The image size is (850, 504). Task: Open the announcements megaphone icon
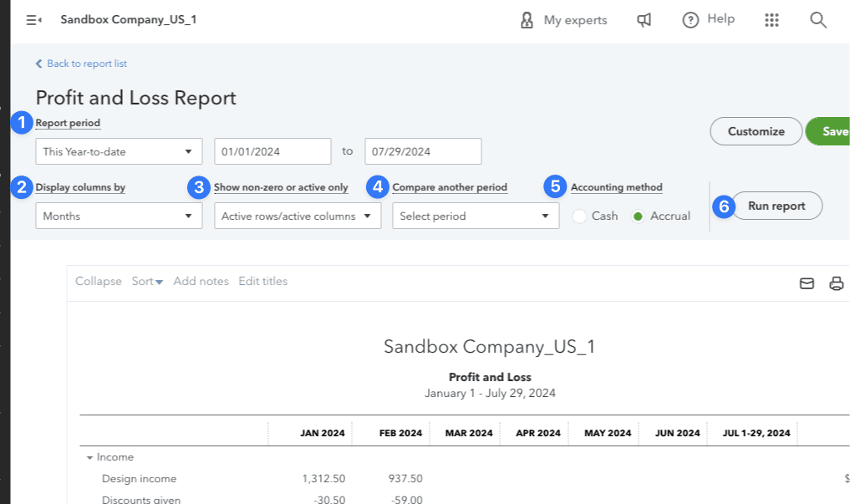(x=644, y=20)
